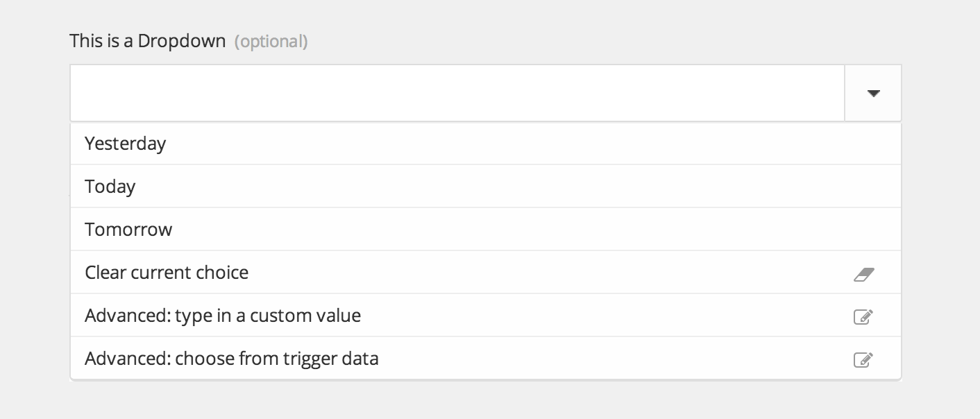The image size is (980, 419).
Task: Click blank space in the Today row
Action: pyautogui.click(x=514, y=187)
